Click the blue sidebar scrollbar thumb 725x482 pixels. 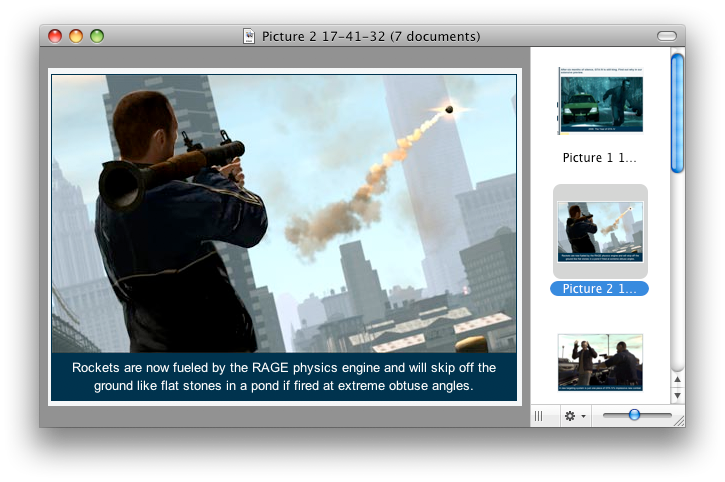[677, 113]
